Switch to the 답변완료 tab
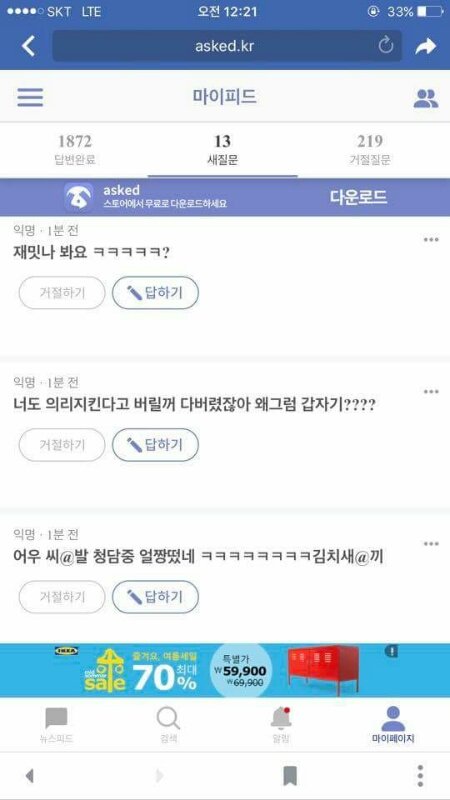The height and width of the screenshot is (800, 450). (x=74, y=149)
